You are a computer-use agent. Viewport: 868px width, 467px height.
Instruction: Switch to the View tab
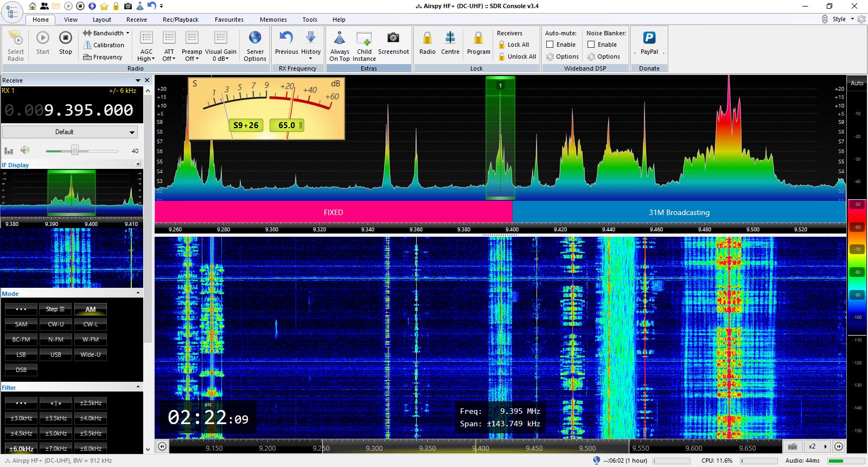pos(71,20)
